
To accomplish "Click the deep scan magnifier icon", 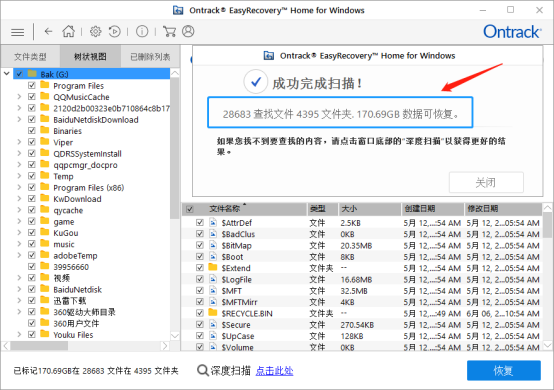I will point(203,371).
